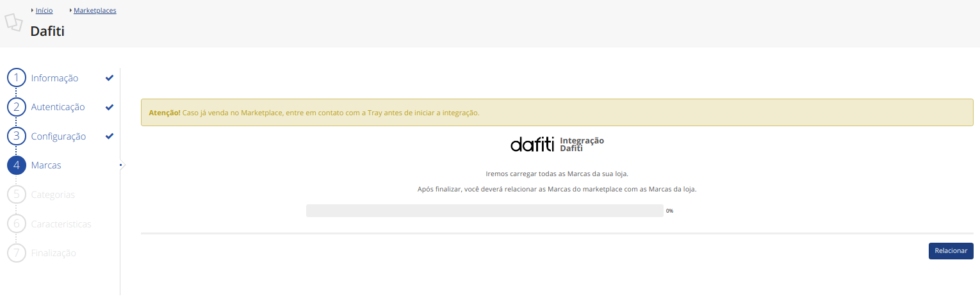Click the Dafiti page heading

tap(47, 31)
